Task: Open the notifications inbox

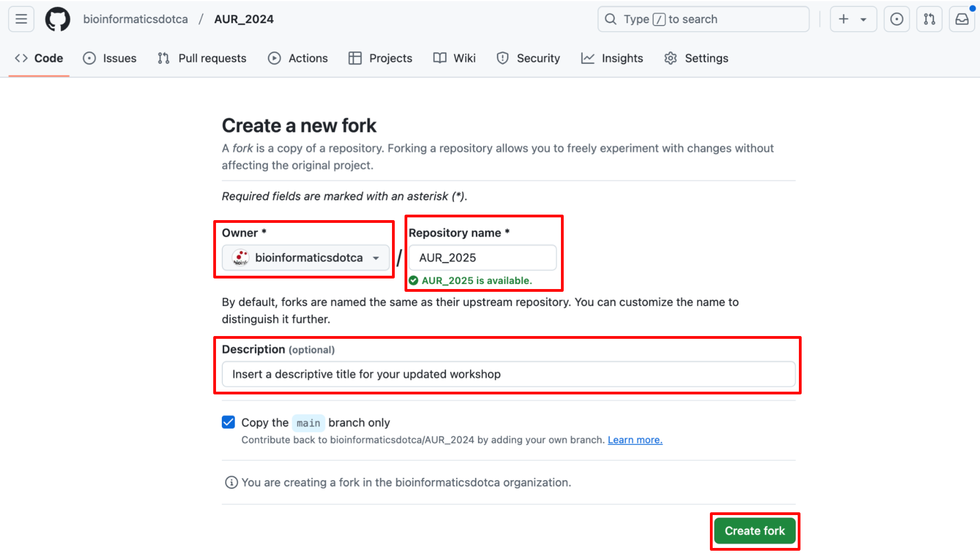Action: pyautogui.click(x=962, y=19)
